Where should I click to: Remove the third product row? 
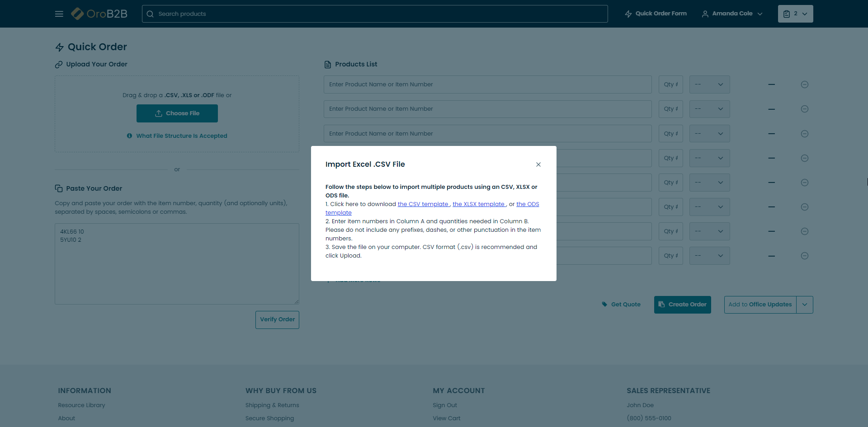804,134
